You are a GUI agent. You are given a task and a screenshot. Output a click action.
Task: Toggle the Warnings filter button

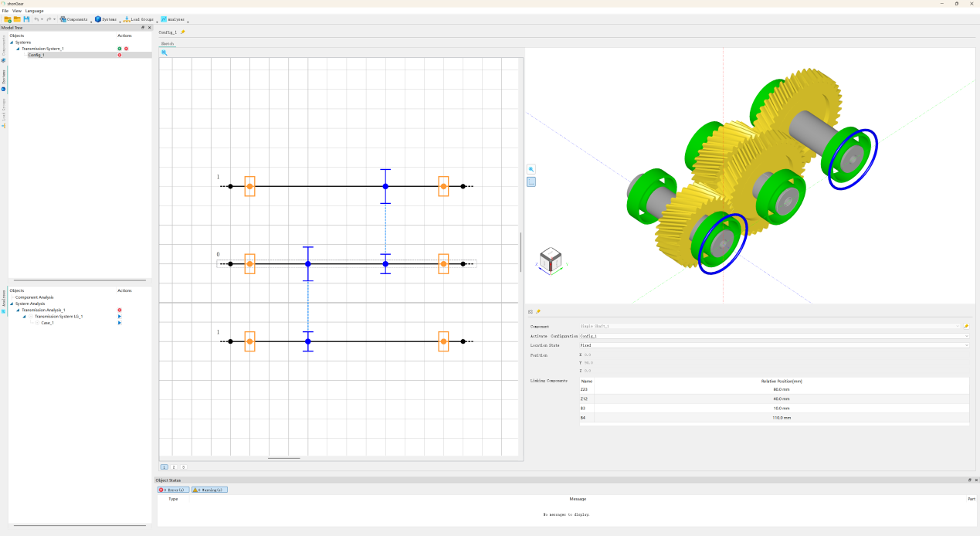click(209, 490)
